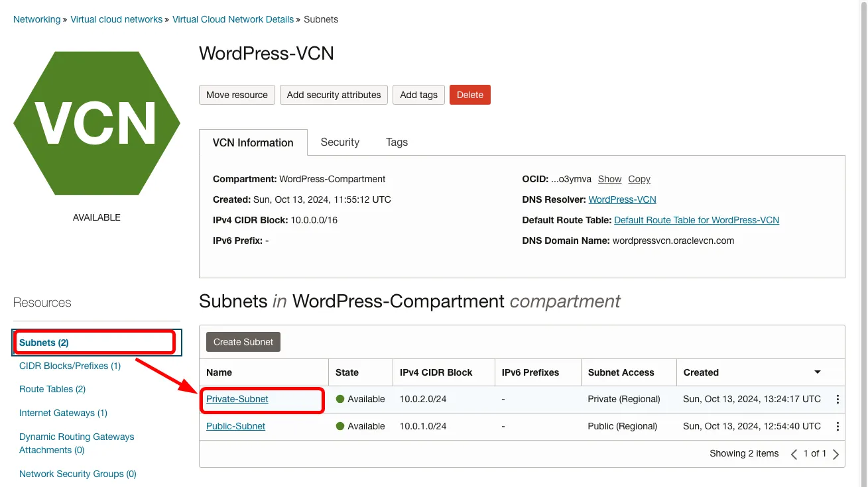This screenshot has width=868, height=487.
Task: Select Network Security Groups (0)
Action: coord(78,474)
